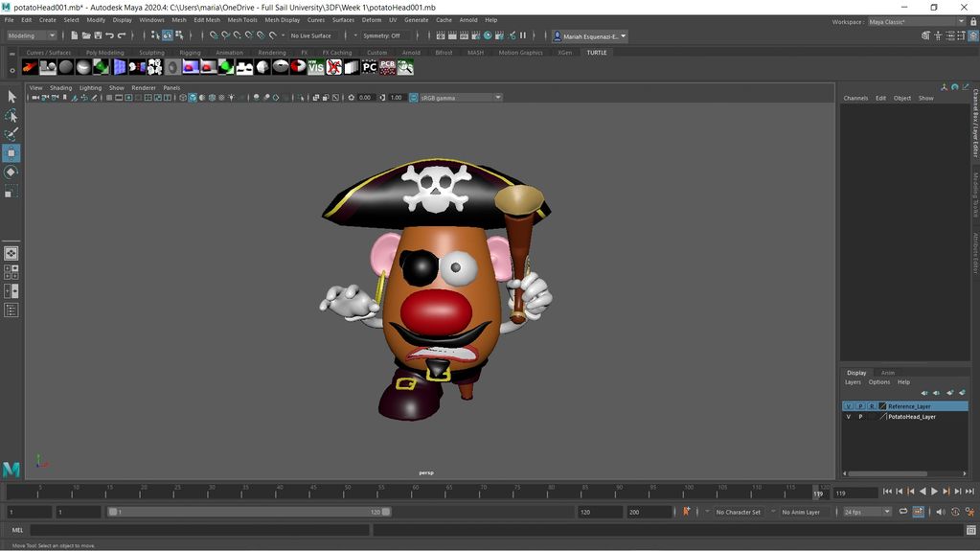980x551 pixels.
Task: Toggle the V box on Reference_Layer
Action: pyautogui.click(x=848, y=406)
